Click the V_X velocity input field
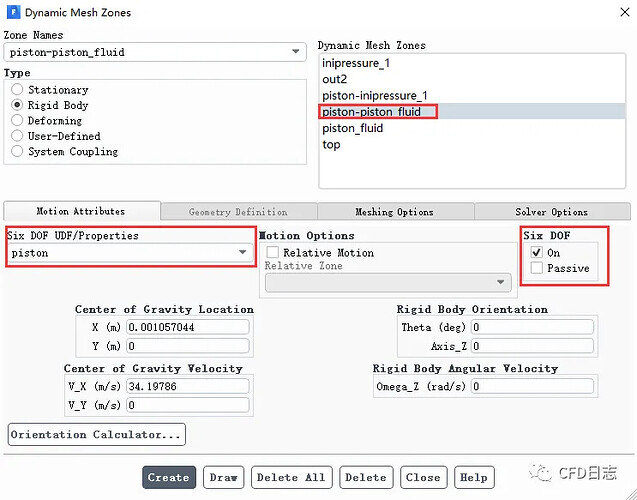 click(x=188, y=386)
